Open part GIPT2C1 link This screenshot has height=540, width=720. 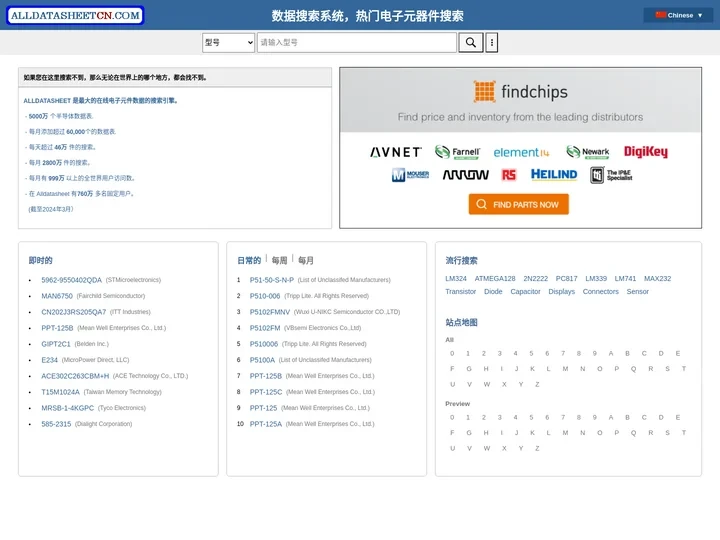pos(56,344)
